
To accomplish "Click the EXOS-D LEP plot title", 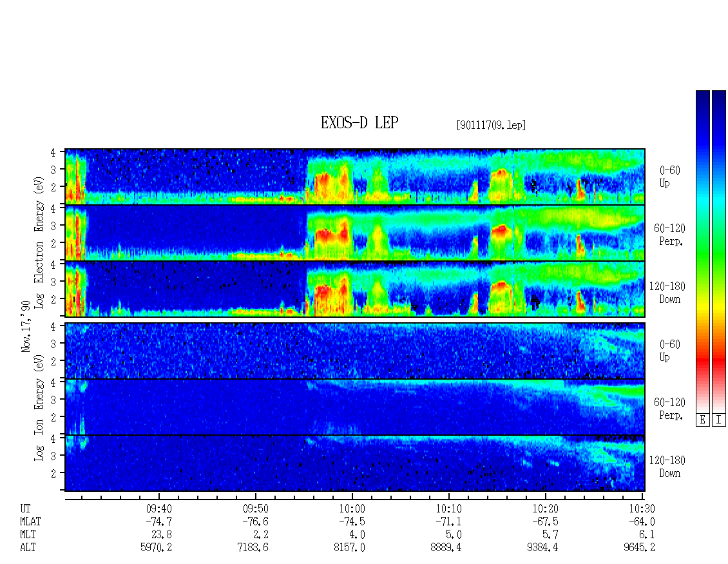I will (x=359, y=122).
